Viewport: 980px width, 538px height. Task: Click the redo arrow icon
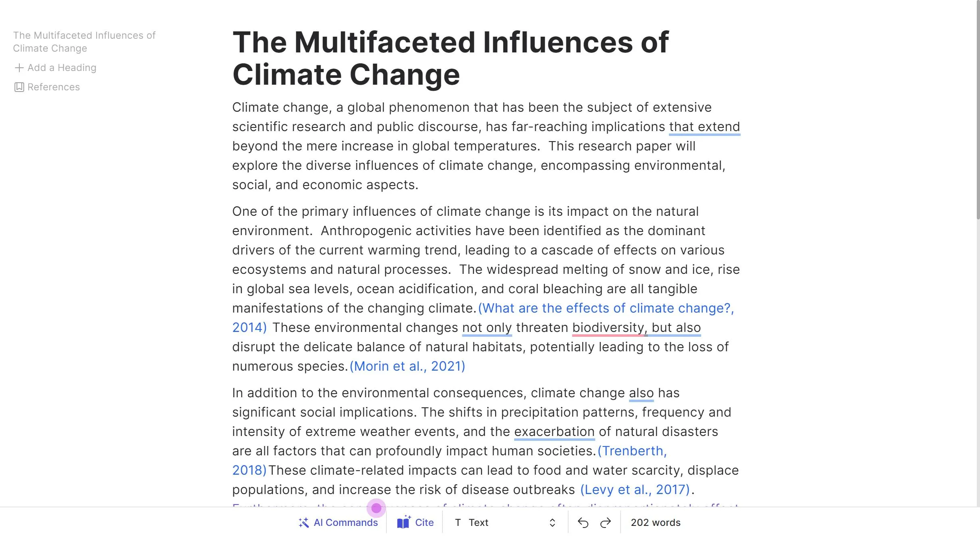[x=605, y=523]
